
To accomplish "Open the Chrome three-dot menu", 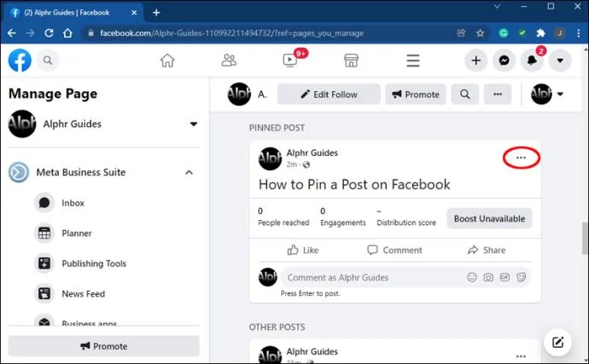I will click(578, 33).
